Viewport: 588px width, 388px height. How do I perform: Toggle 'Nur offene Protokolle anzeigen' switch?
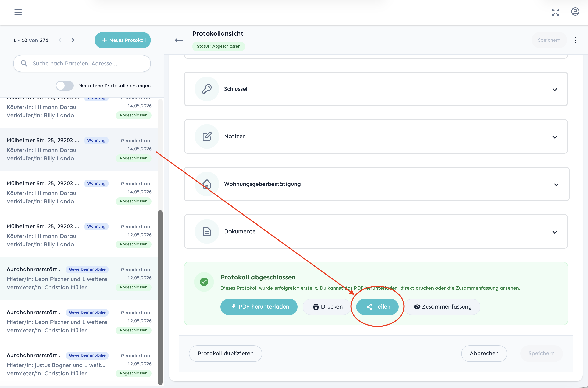(x=64, y=86)
